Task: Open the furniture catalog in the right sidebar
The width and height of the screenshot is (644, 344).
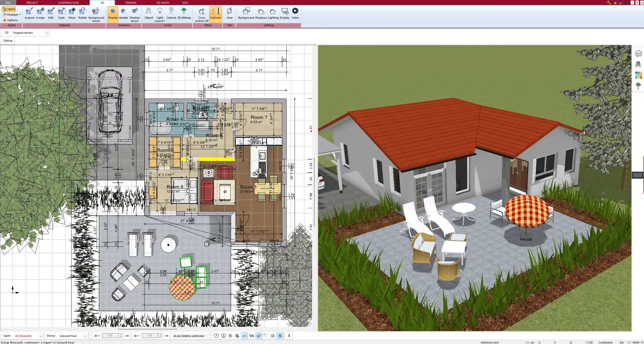Action: (639, 64)
